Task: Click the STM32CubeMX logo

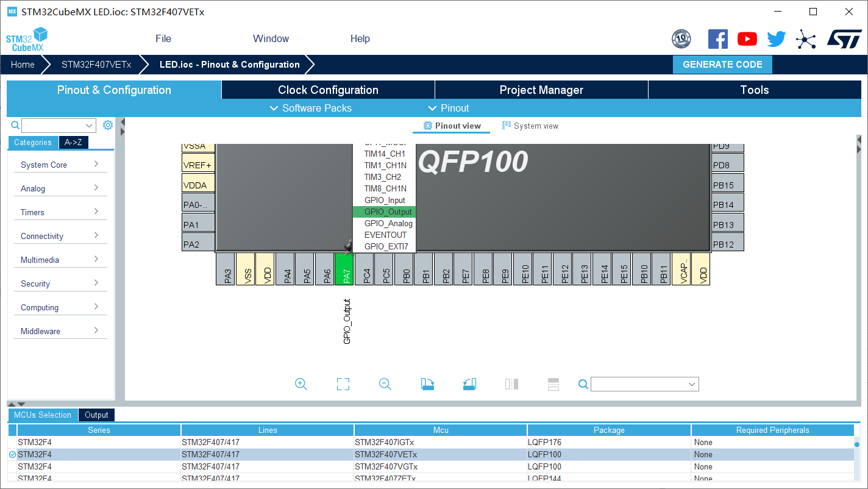Action: (x=26, y=39)
